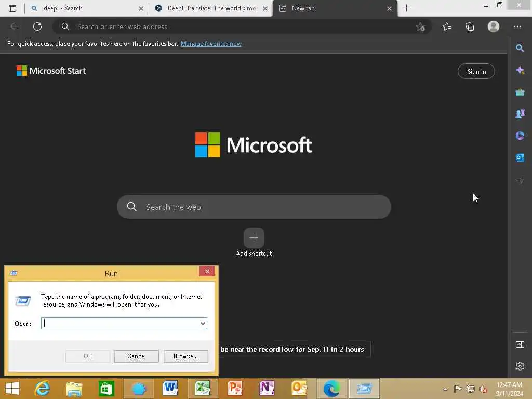The height and width of the screenshot is (399, 532).
Task: Close the Run dialog with red X
Action: tap(207, 271)
